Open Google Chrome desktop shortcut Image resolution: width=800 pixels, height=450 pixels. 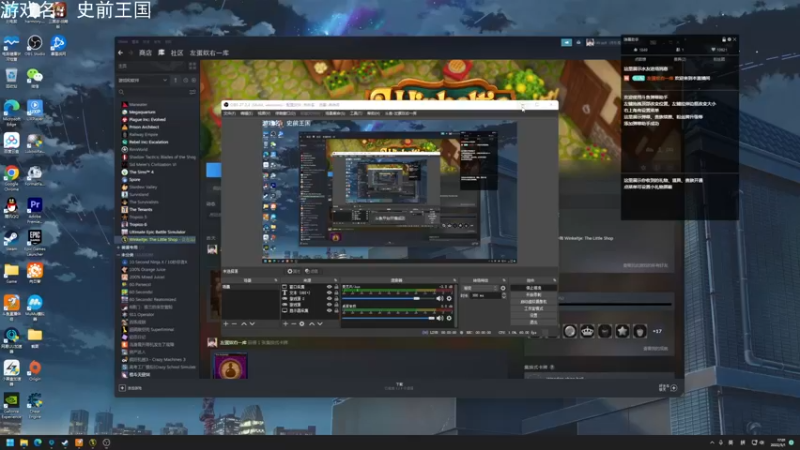[11, 177]
